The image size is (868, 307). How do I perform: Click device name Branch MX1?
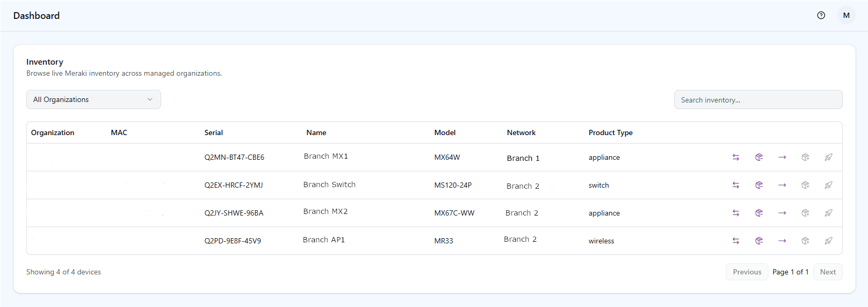click(x=326, y=156)
